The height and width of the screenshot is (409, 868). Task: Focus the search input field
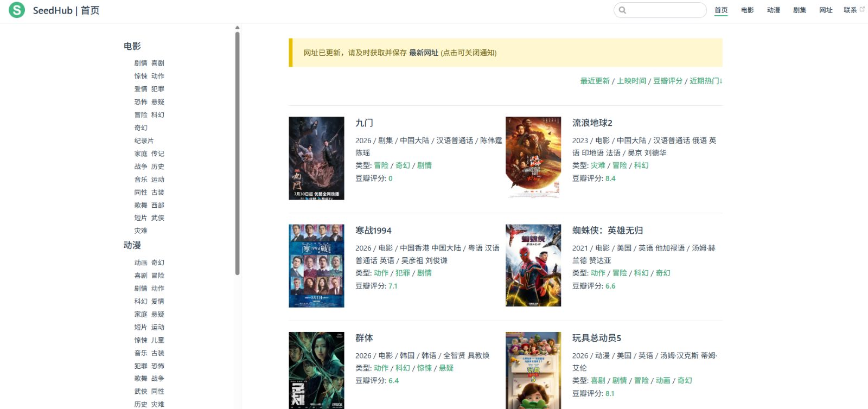(x=660, y=10)
